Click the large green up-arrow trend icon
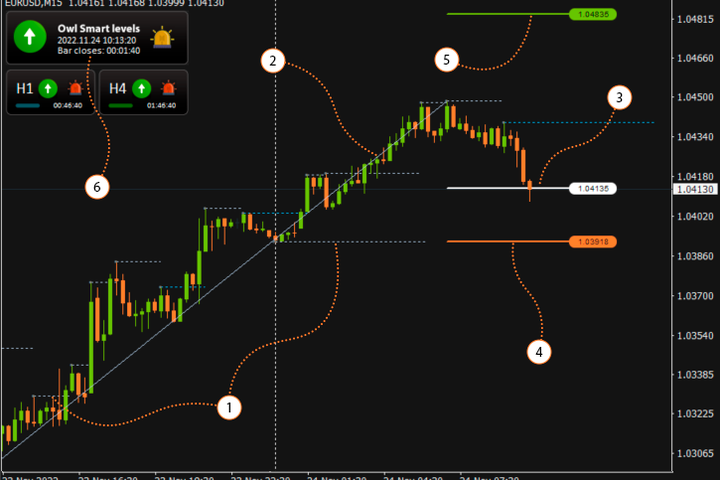Image resolution: width=720 pixels, height=480 pixels. pyautogui.click(x=30, y=36)
